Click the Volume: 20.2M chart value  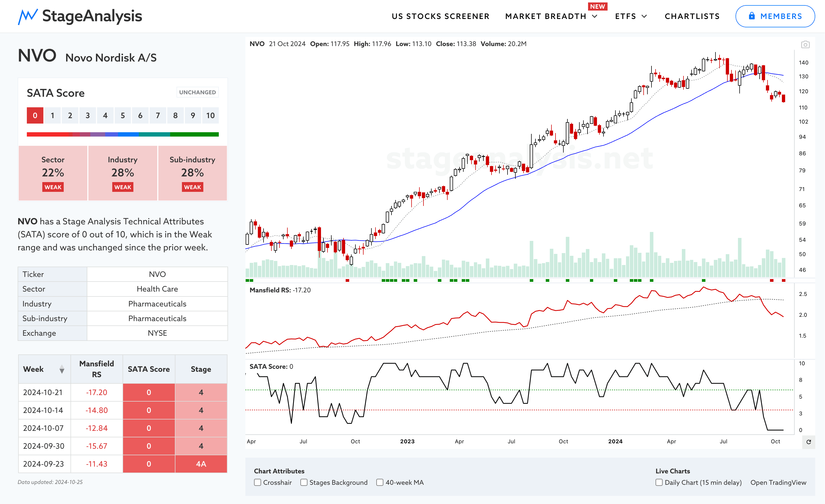pyautogui.click(x=503, y=44)
